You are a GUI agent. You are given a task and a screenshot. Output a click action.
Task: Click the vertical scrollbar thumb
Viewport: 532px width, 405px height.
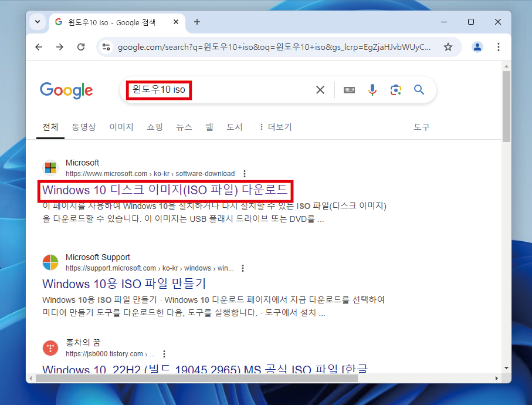506,106
